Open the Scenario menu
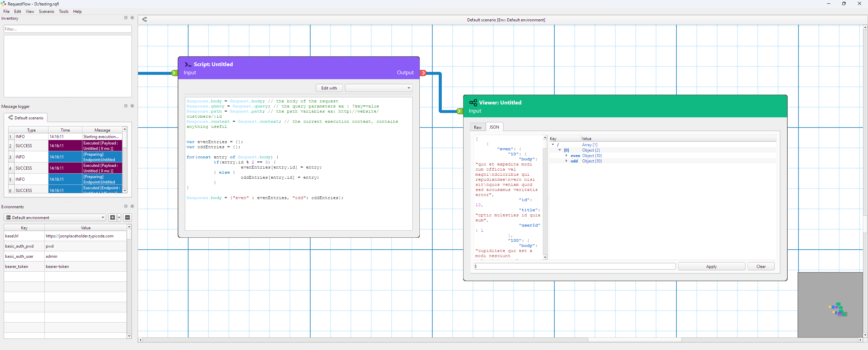 pos(46,12)
